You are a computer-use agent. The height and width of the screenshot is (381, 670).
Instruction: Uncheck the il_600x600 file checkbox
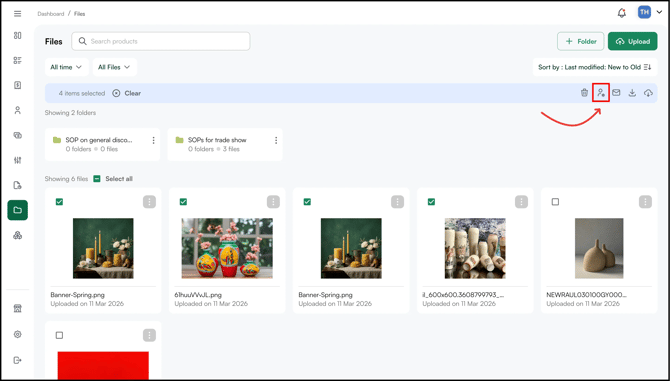[431, 202]
